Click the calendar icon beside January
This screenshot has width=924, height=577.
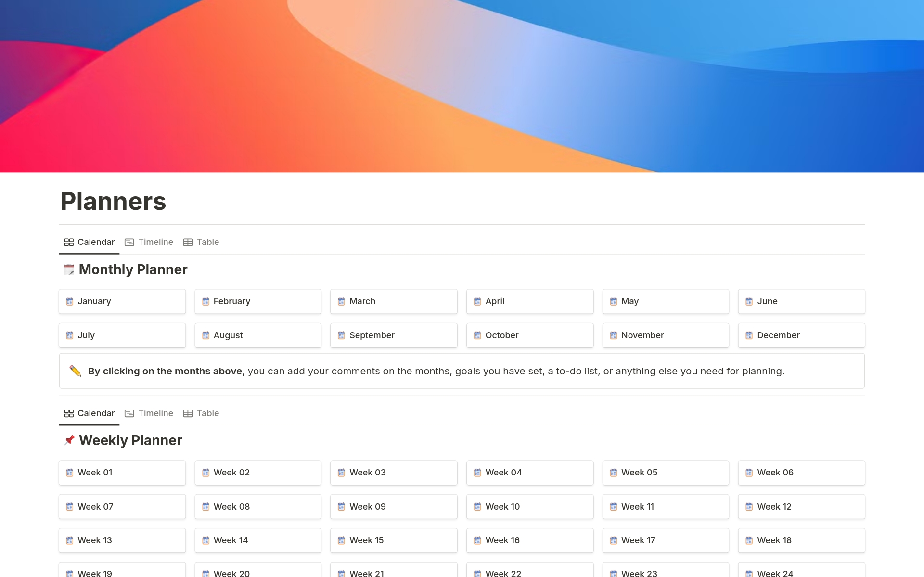tap(70, 301)
